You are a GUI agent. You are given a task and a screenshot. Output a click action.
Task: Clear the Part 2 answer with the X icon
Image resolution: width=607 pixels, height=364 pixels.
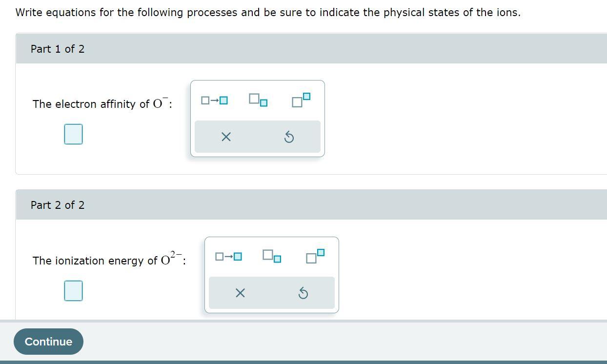tap(240, 293)
